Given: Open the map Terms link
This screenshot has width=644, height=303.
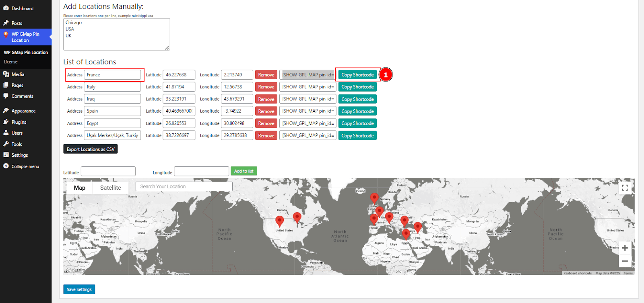Looking at the screenshot, I should coord(628,273).
